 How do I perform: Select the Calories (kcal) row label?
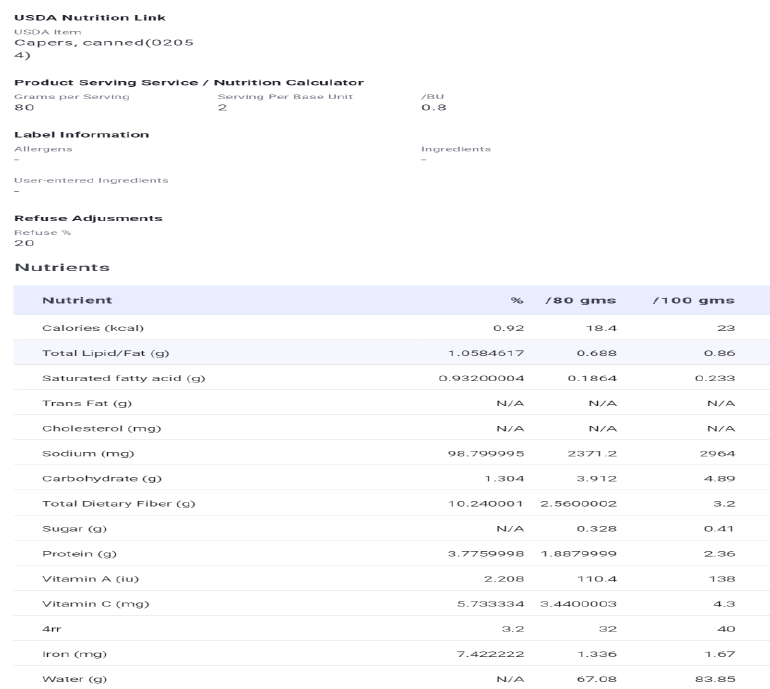pyautogui.click(x=93, y=328)
